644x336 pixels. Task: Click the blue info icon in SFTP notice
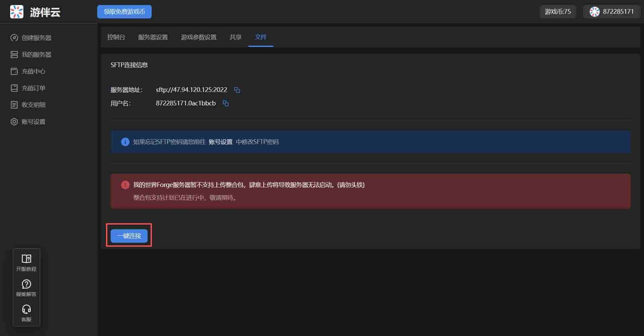(x=125, y=142)
